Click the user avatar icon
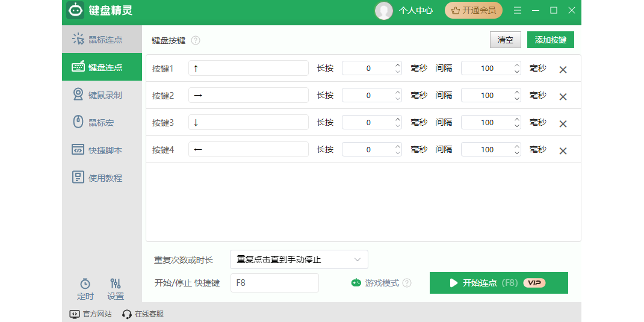The width and height of the screenshot is (644, 322). point(383,10)
